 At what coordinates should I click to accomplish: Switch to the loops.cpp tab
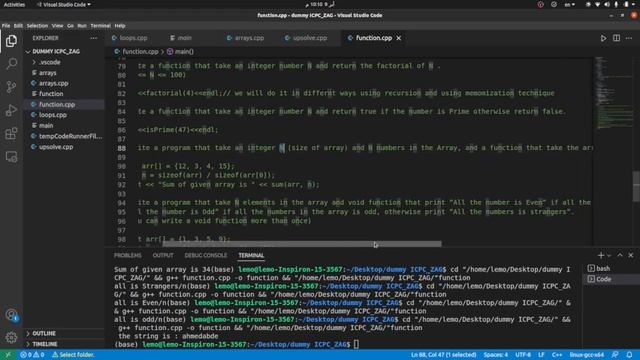coord(133,38)
